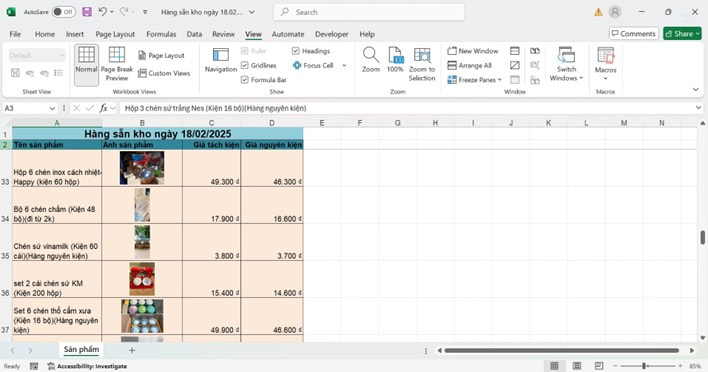Click the 100% zoom icon
The width and height of the screenshot is (708, 372).
pos(395,55)
